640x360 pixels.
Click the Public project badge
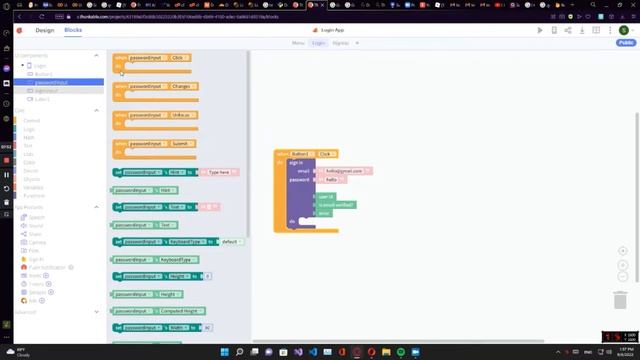[x=626, y=43]
